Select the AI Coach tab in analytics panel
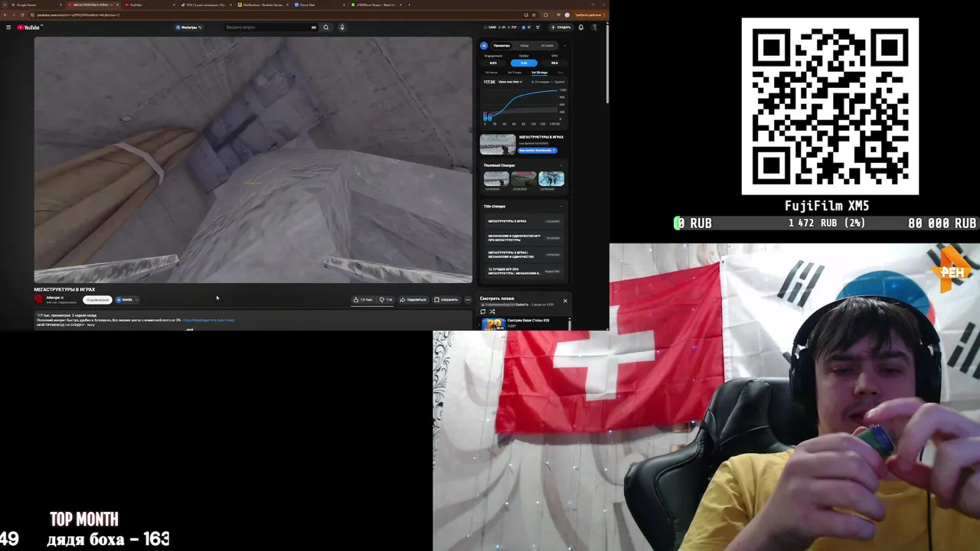 coord(547,46)
